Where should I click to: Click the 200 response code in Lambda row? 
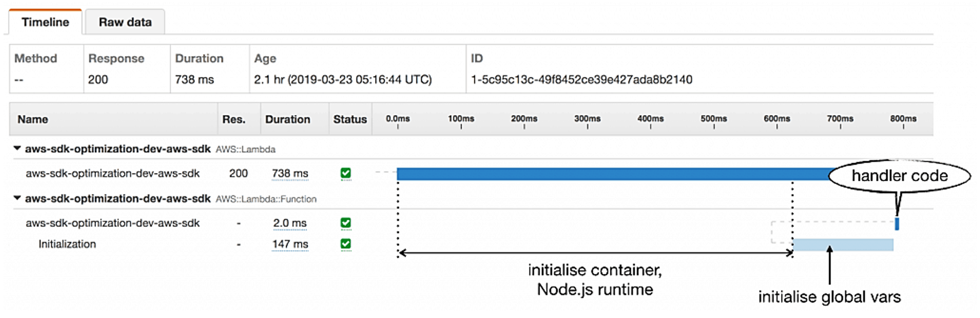[239, 174]
